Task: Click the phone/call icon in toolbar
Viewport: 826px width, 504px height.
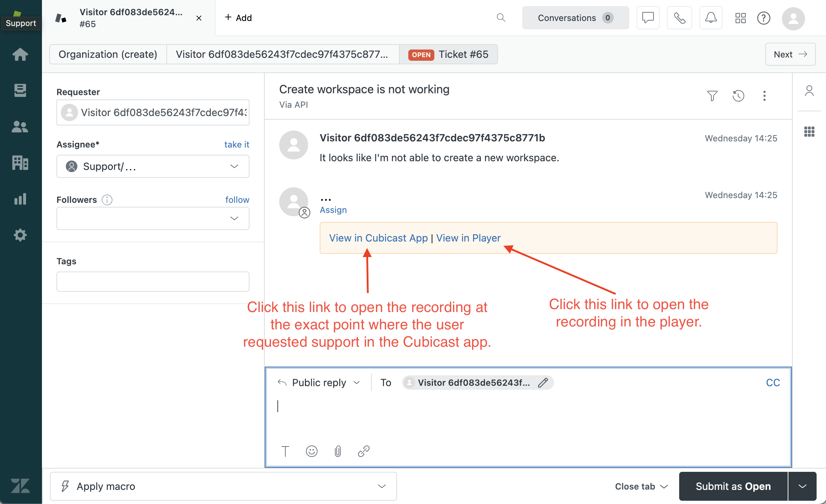Action: click(x=680, y=18)
